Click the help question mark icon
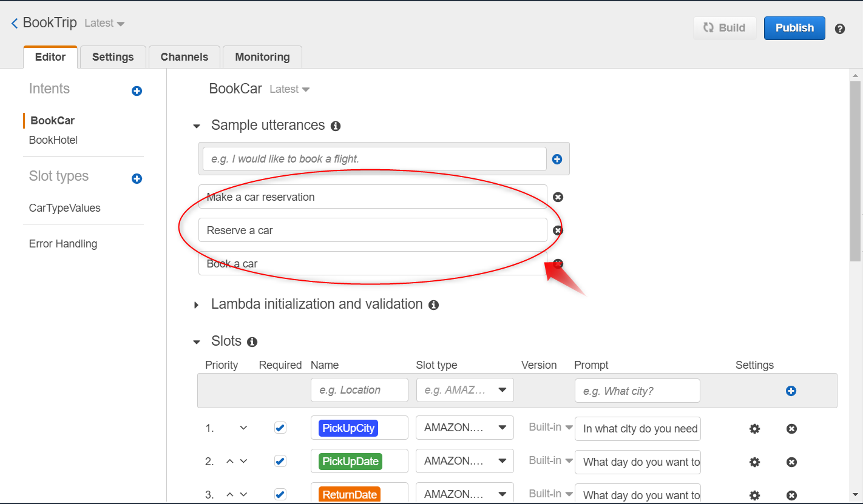The height and width of the screenshot is (504, 863). pos(840,29)
